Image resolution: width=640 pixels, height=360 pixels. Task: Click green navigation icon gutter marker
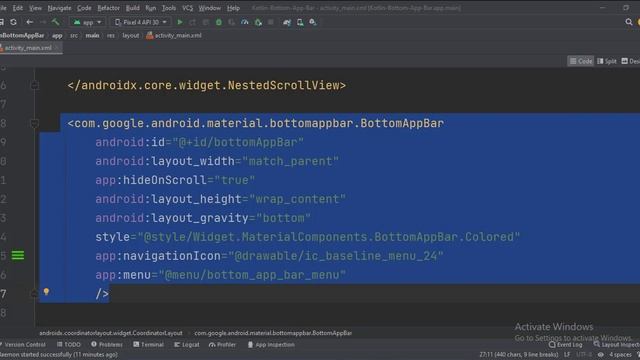[18, 256]
